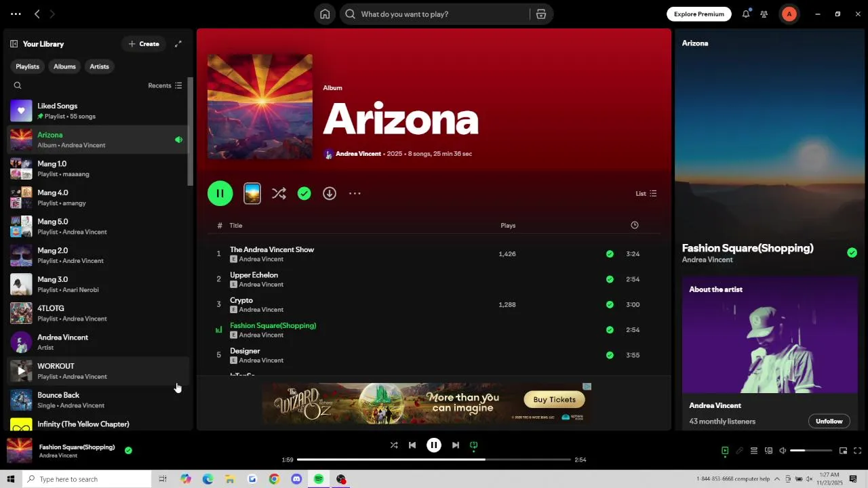Download the Arizona album
Image resolution: width=868 pixels, height=488 pixels.
[x=330, y=194]
